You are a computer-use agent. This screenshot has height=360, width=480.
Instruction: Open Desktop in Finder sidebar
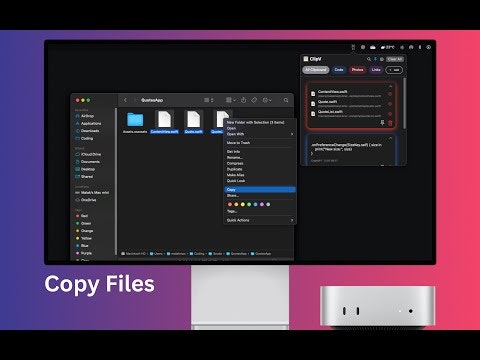[85, 169]
